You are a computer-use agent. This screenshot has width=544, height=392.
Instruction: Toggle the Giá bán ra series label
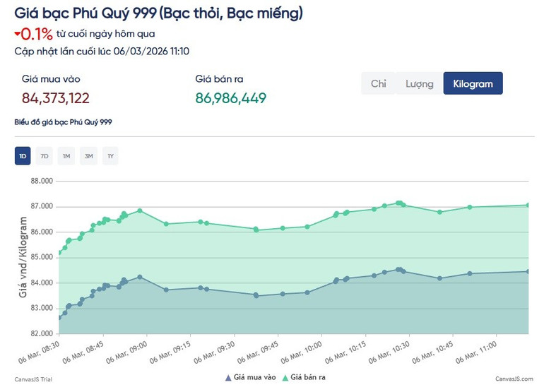309,379
